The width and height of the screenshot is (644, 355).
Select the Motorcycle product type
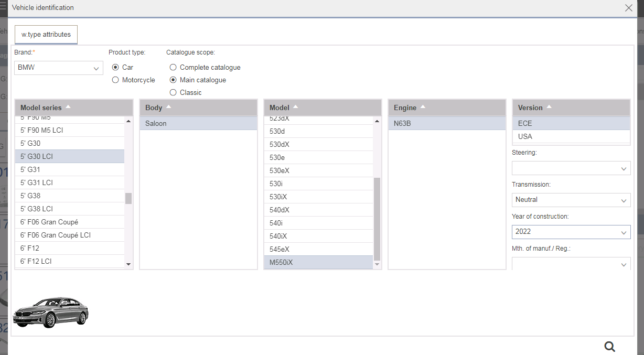[x=115, y=80]
